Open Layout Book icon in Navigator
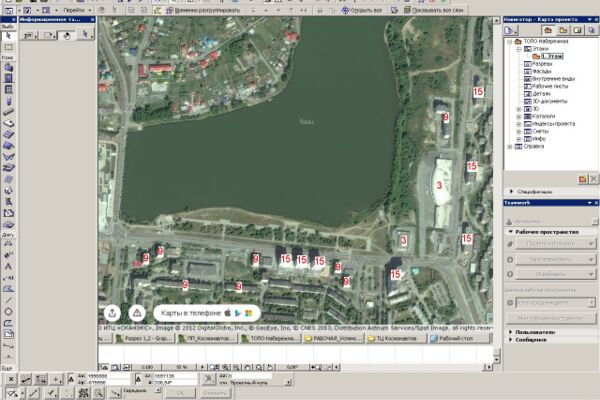The image size is (600, 400). (577, 30)
